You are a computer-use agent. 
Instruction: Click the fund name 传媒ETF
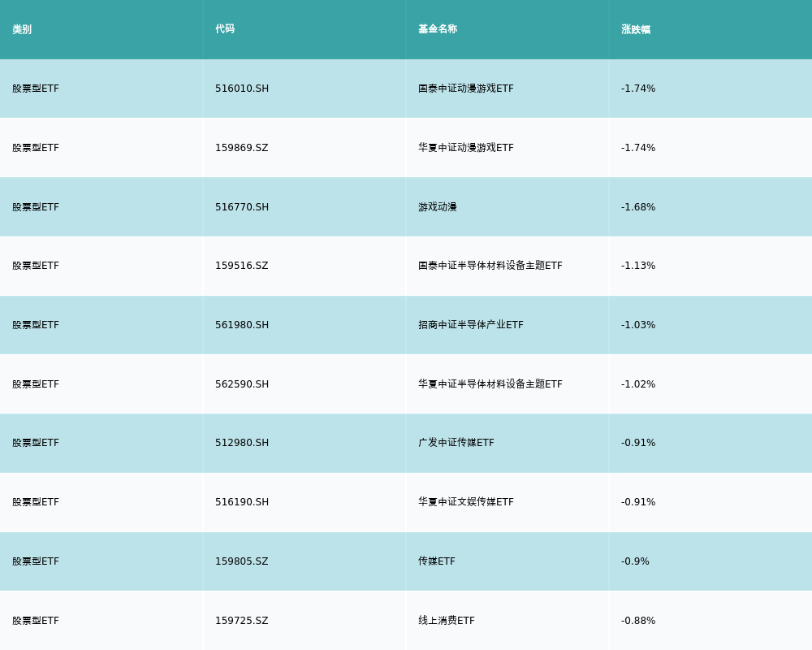(437, 561)
